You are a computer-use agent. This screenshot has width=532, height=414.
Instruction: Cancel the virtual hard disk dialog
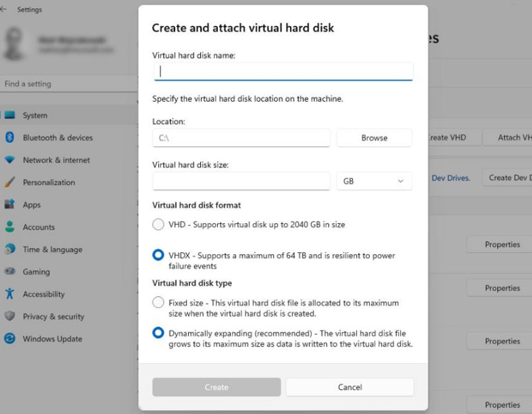coord(350,387)
